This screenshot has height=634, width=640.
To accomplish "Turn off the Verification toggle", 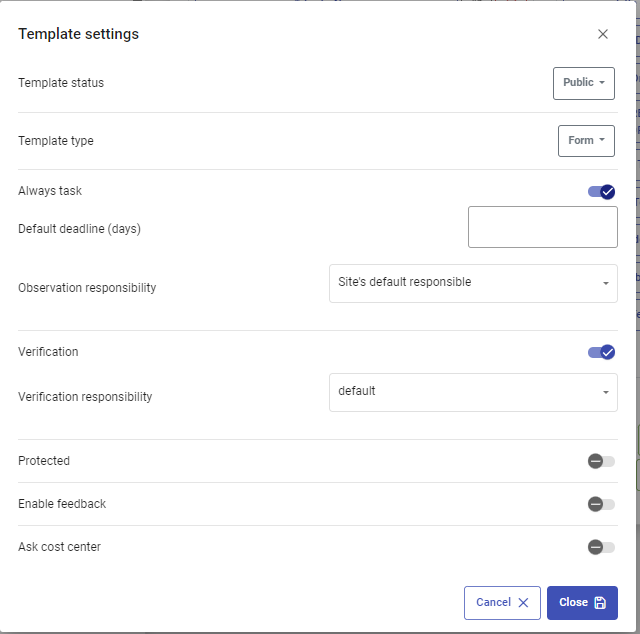I will (601, 352).
